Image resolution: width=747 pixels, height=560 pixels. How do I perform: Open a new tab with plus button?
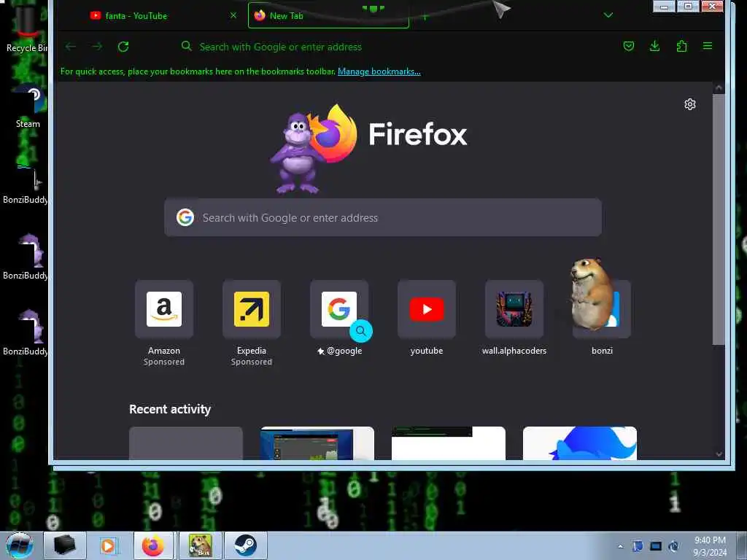(x=425, y=17)
